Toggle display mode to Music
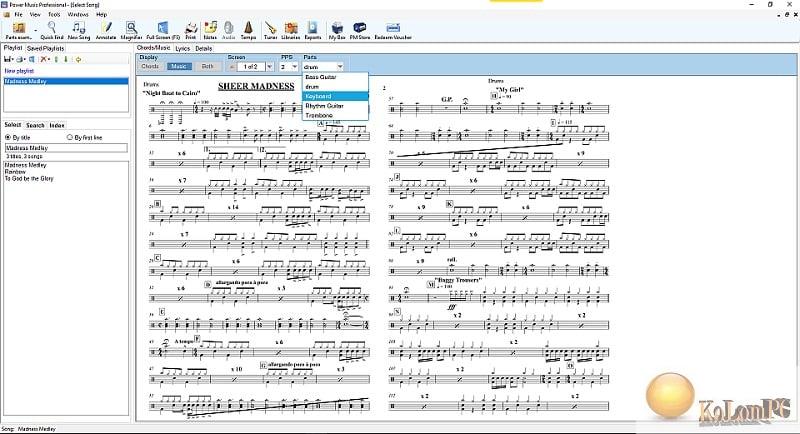 [179, 66]
